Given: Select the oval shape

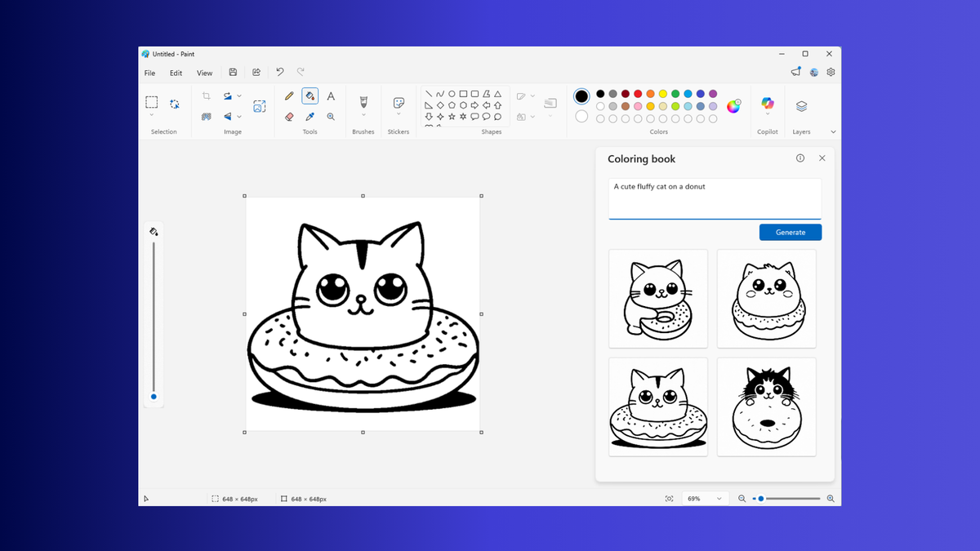Looking at the screenshot, I should click(450, 93).
